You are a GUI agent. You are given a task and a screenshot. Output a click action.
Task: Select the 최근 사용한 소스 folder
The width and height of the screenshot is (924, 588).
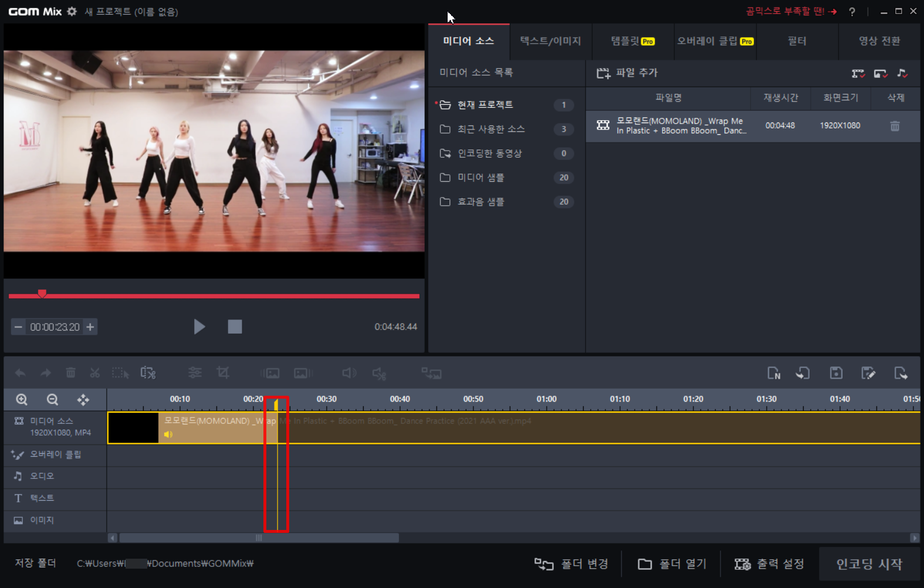pos(506,129)
